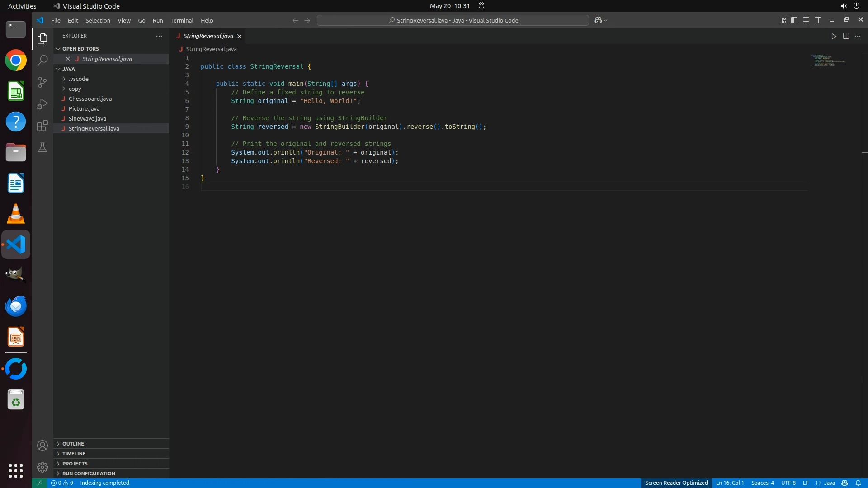Click the Run Java play button
868x488 pixels.
click(x=834, y=36)
